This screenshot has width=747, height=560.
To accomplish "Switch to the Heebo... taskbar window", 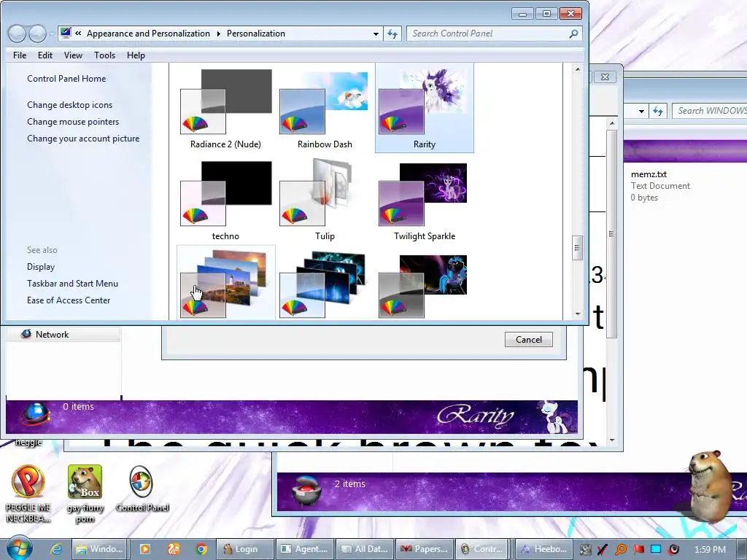I will pos(544,549).
